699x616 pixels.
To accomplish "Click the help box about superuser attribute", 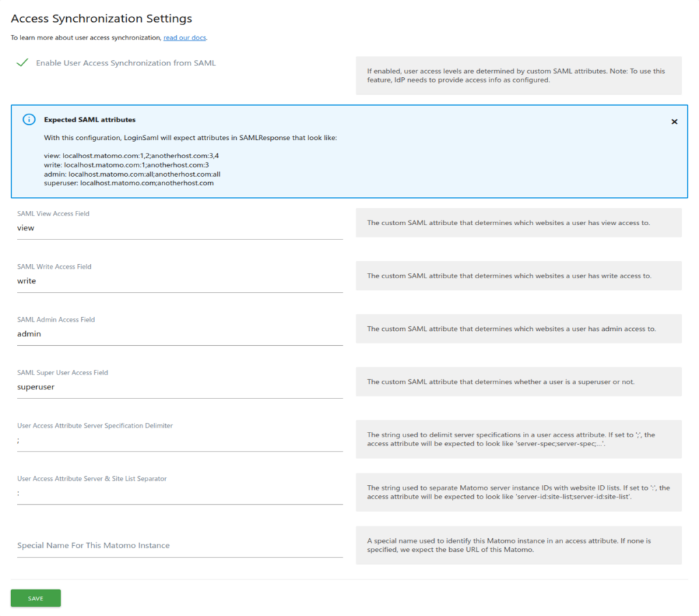I will point(518,382).
